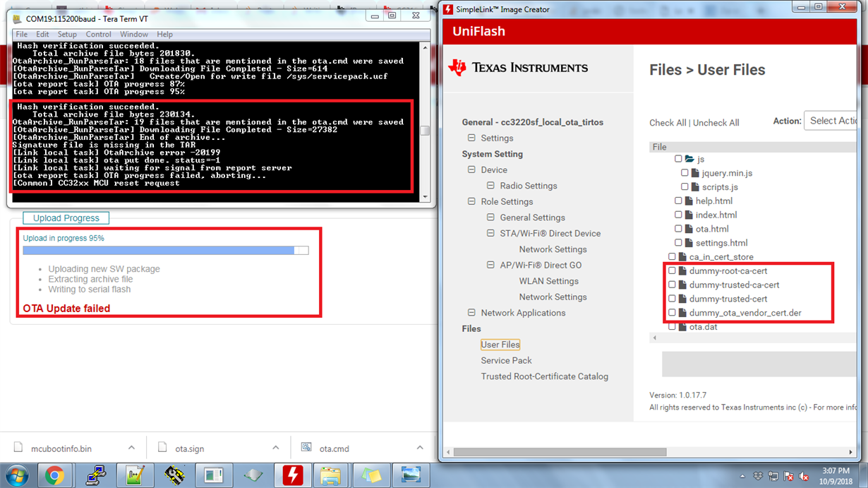
Task: Click the scripts.js file icon
Action: [695, 187]
